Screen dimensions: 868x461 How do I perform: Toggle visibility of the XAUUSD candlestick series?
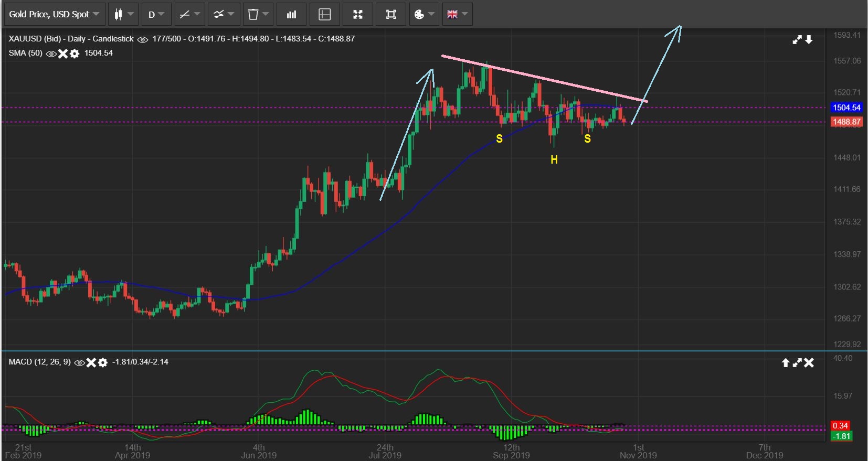[x=143, y=39]
